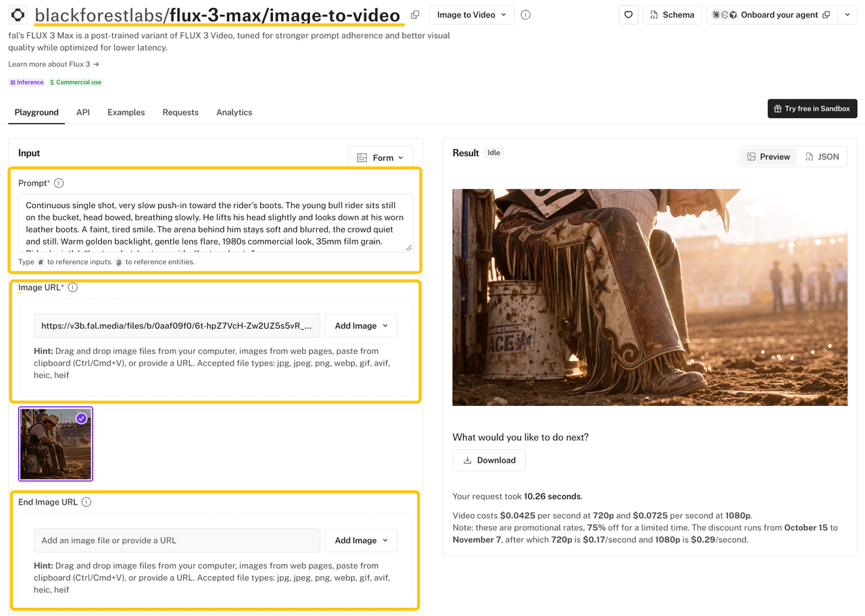Follow the Learn more about Flux 3 link
Image resolution: width=865 pixels, height=616 pixels.
click(x=53, y=64)
